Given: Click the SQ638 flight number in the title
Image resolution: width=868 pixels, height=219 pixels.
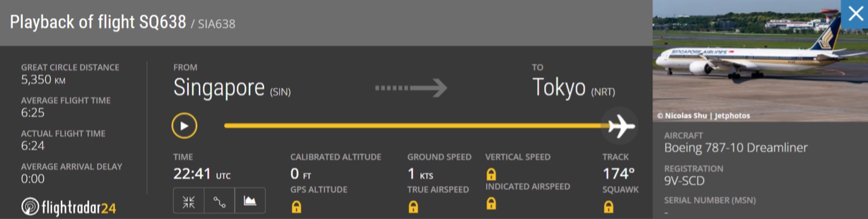Looking at the screenshot, I should 163,22.
